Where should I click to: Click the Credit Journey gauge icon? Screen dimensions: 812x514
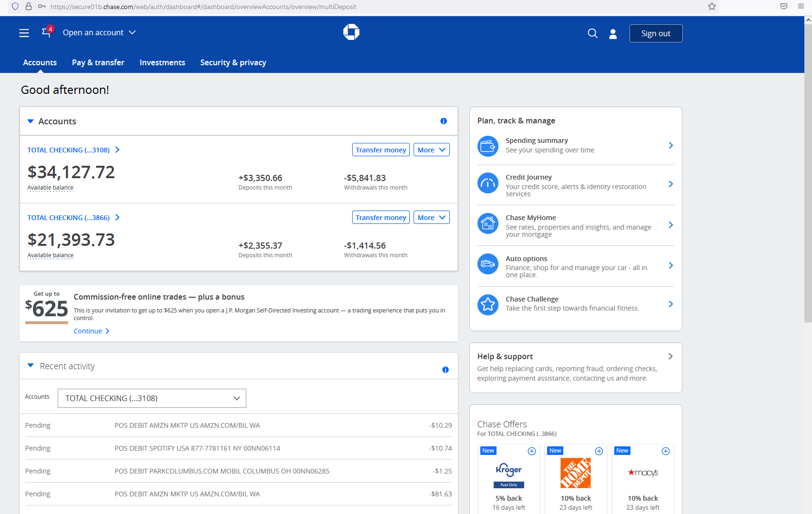click(488, 183)
